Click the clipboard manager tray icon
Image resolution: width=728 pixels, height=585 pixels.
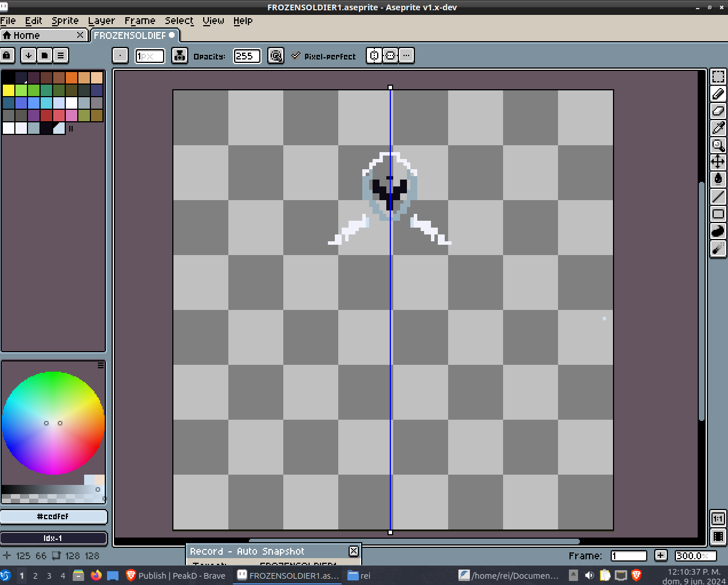pyautogui.click(x=605, y=575)
